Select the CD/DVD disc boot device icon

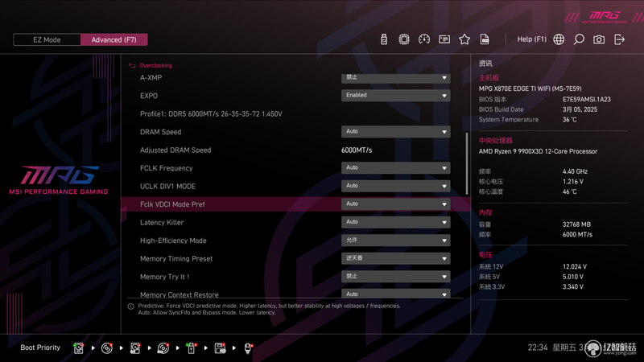click(x=107, y=348)
